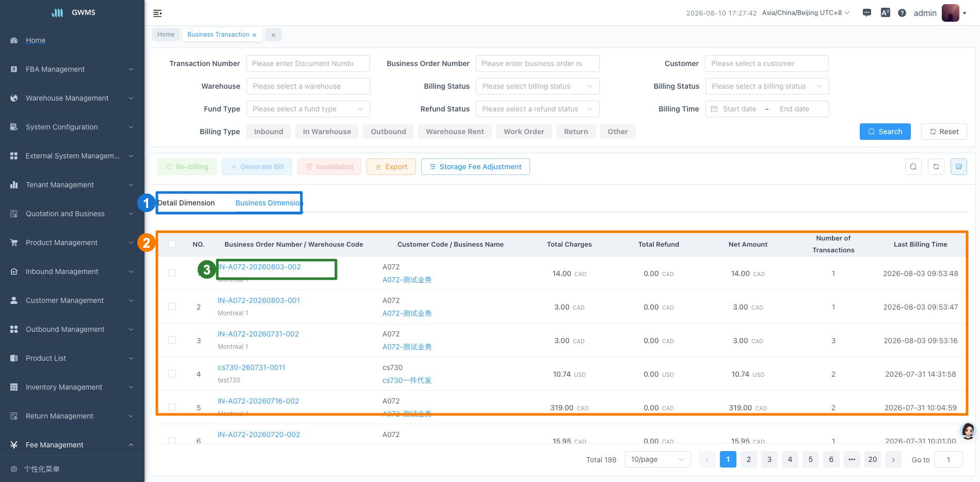Click the next page arrow

(x=893, y=459)
